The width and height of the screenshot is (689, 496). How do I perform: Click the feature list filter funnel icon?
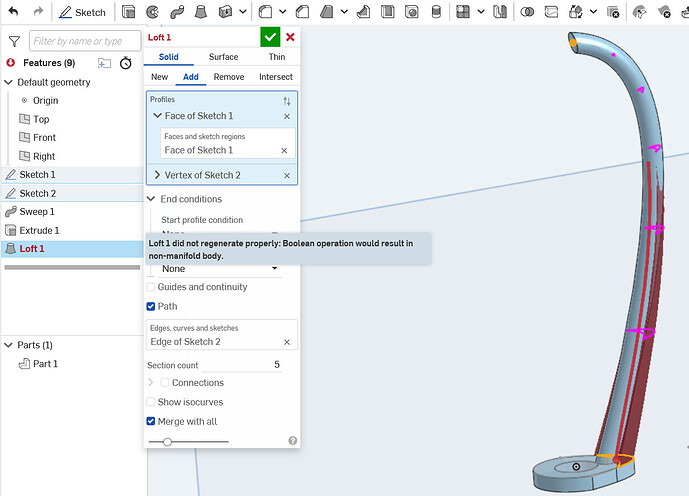[x=14, y=41]
